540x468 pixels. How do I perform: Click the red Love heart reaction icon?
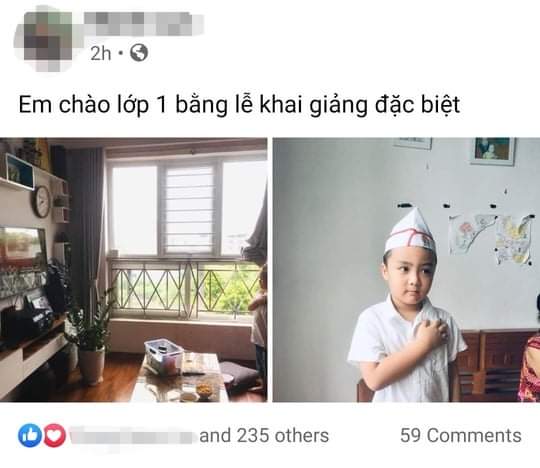point(54,435)
